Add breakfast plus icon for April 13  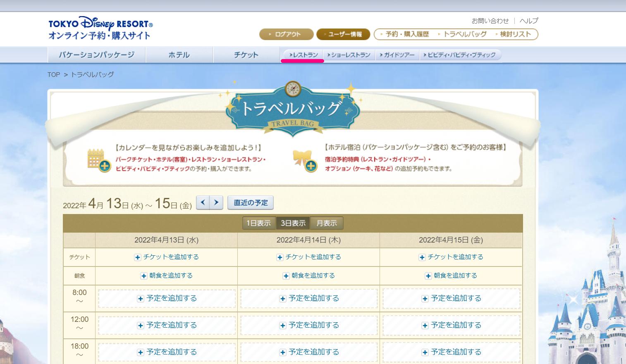click(x=144, y=276)
